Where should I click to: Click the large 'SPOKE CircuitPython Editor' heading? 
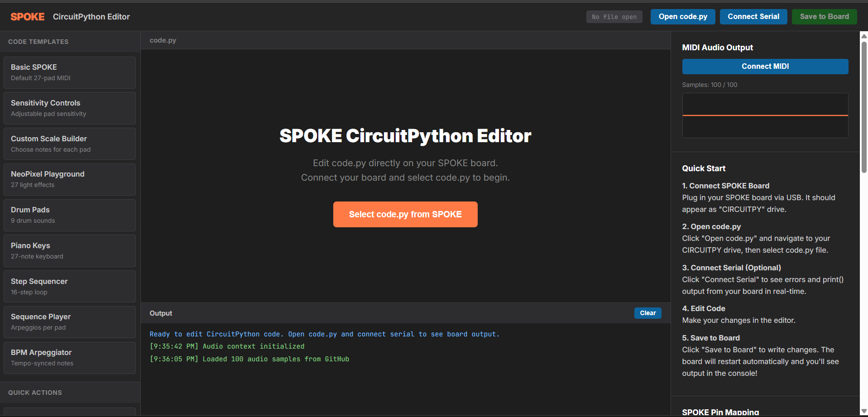pos(405,136)
